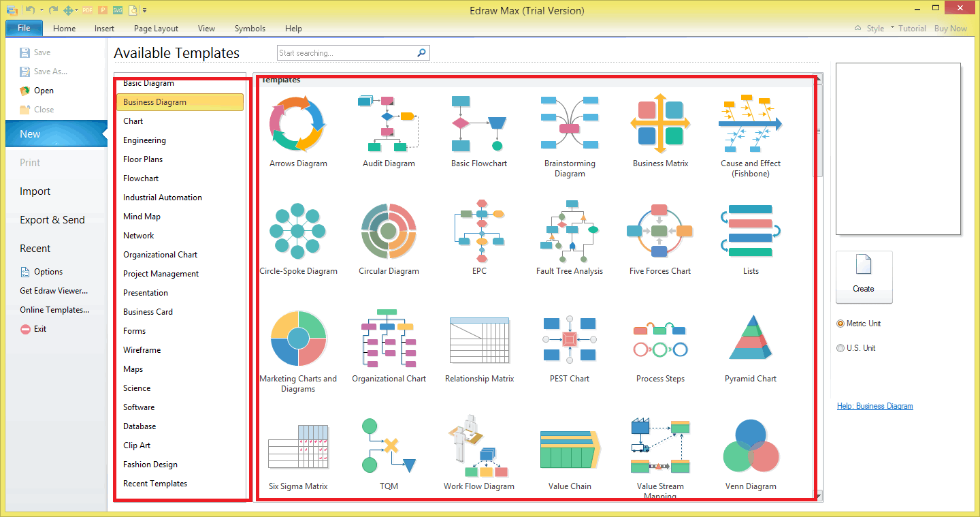Switch to the Insert ribbon tab
Image resolution: width=980 pixels, height=517 pixels.
pyautogui.click(x=104, y=29)
